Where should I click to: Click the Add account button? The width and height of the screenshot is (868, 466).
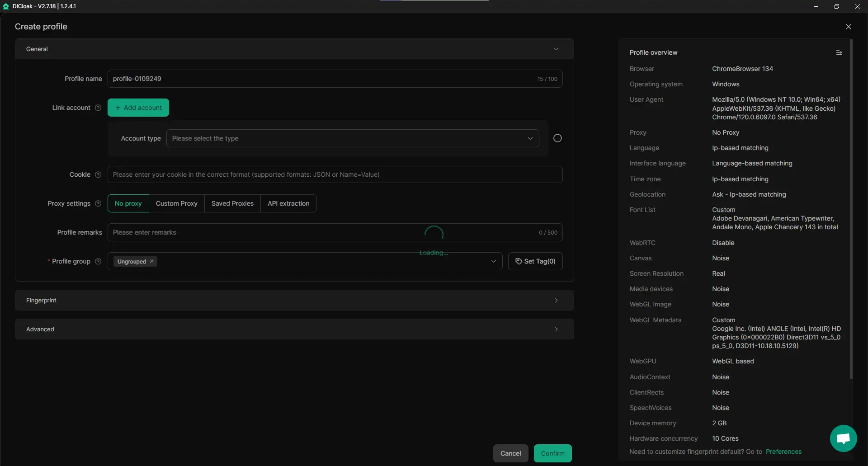[138, 108]
